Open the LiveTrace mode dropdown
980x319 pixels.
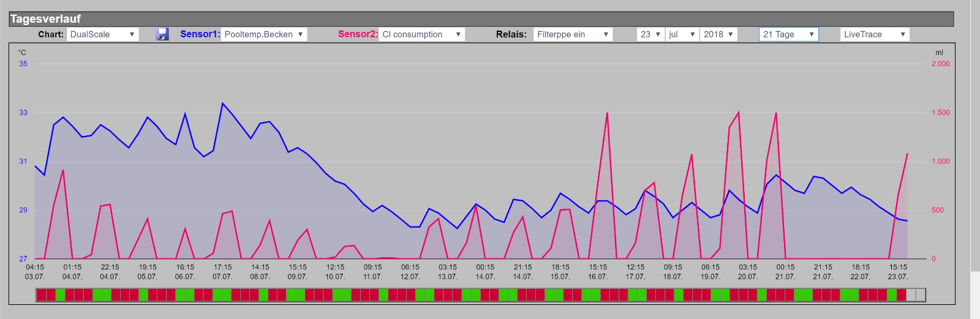[x=875, y=34]
